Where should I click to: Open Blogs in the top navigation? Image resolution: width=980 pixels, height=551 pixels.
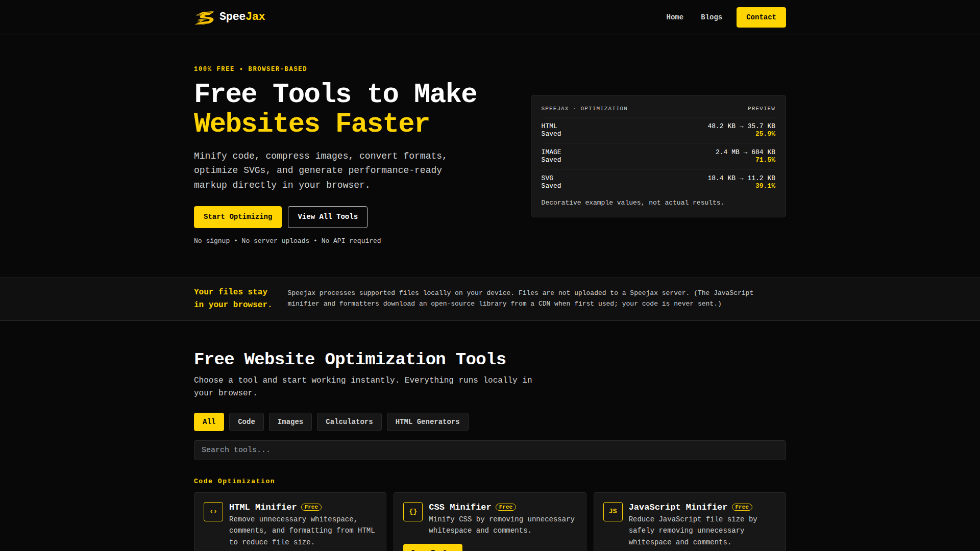[712, 17]
